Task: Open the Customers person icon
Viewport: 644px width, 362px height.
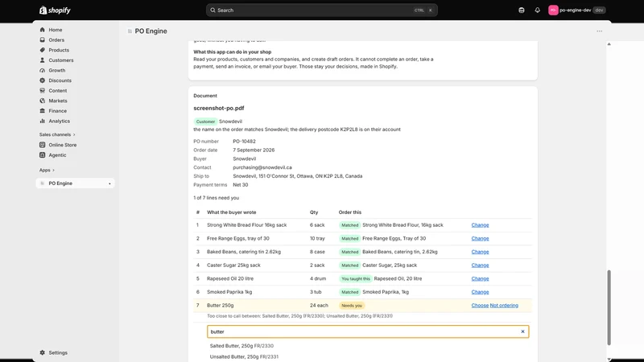Action: (43, 60)
